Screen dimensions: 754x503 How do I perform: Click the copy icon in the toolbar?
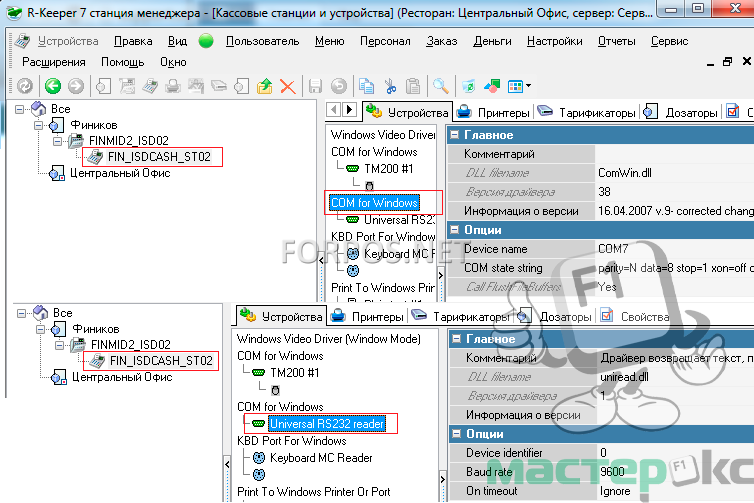click(367, 86)
